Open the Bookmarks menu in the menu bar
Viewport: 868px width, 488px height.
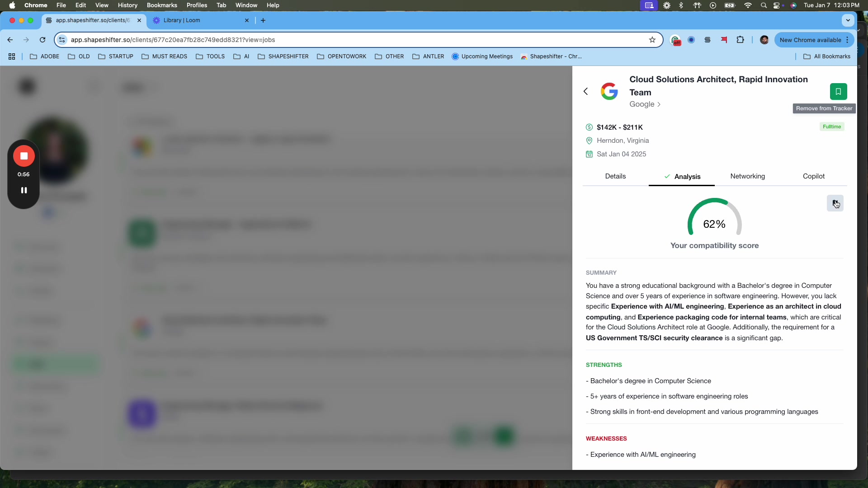[161, 5]
